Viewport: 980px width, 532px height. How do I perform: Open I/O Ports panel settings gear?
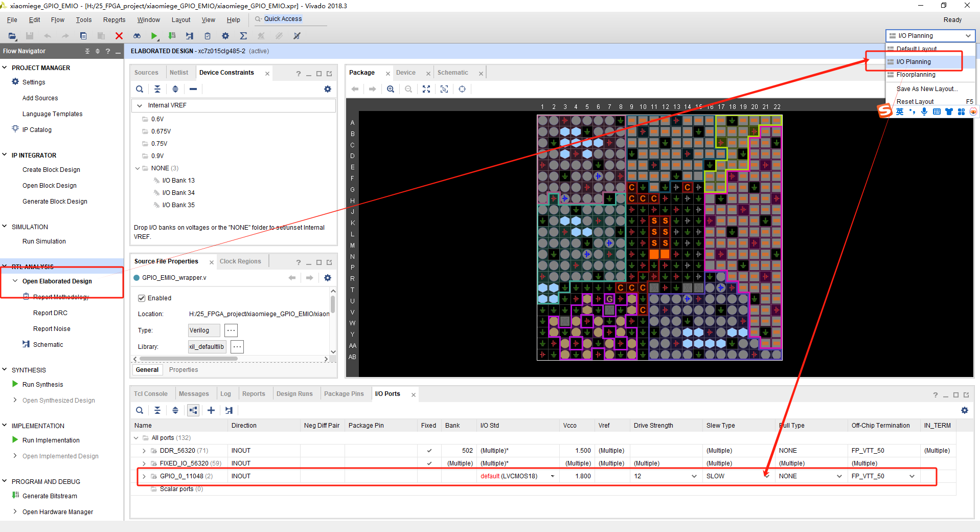point(965,410)
